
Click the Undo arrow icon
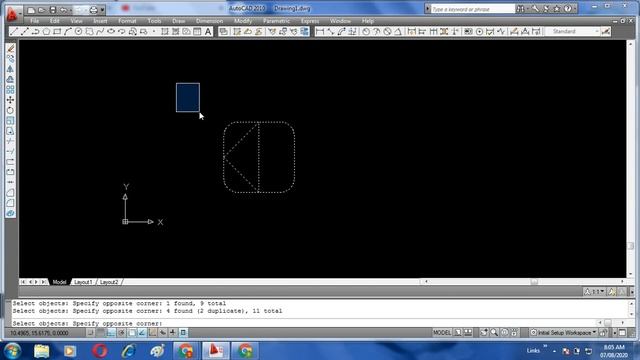tap(63, 10)
